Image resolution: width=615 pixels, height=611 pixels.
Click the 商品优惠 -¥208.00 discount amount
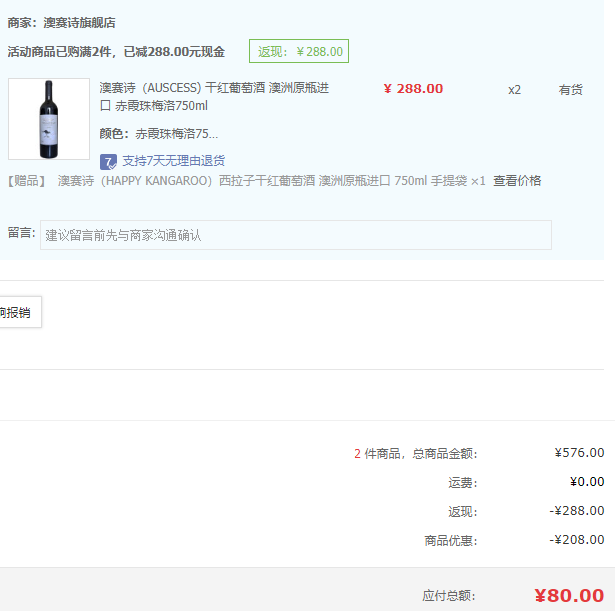coord(577,540)
